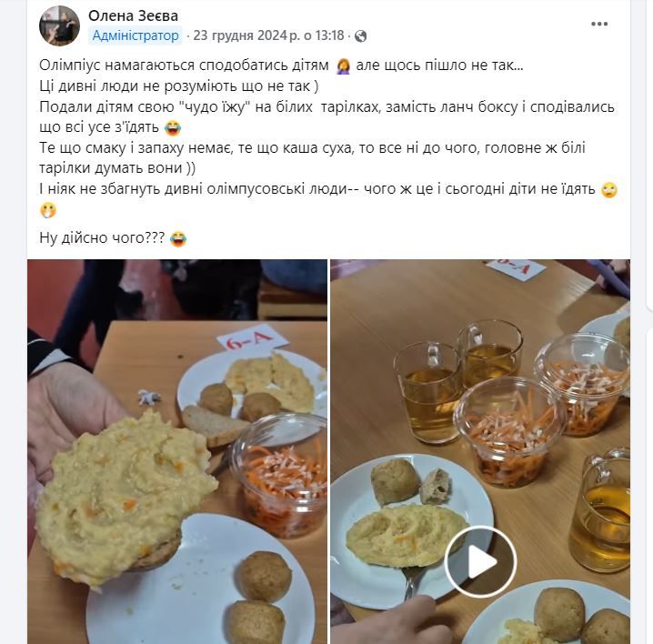The height and width of the screenshot is (644, 653).
Task: Click the line starting 'Те що смаку і запаху'
Action: coord(312,158)
